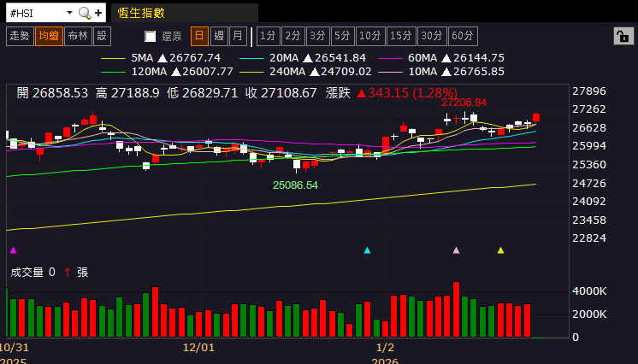Click the 5MA value 26767.74
The height and width of the screenshot is (364, 638).
click(195, 58)
